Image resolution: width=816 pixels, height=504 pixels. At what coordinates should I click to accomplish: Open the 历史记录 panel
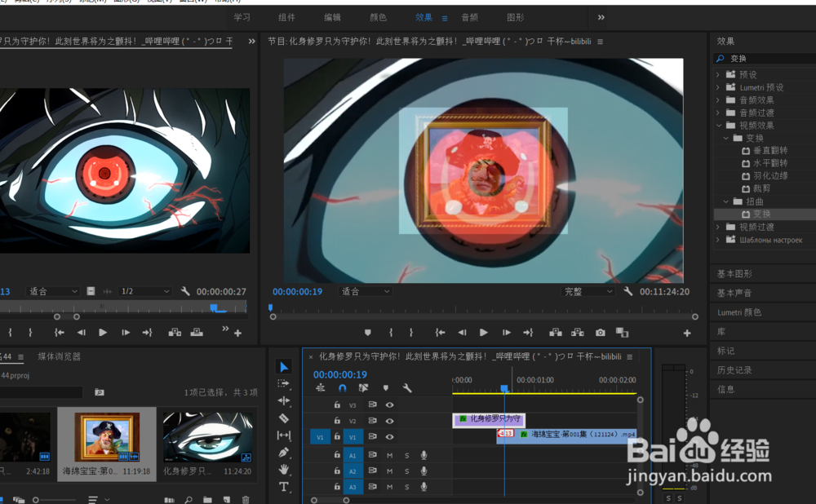click(734, 369)
